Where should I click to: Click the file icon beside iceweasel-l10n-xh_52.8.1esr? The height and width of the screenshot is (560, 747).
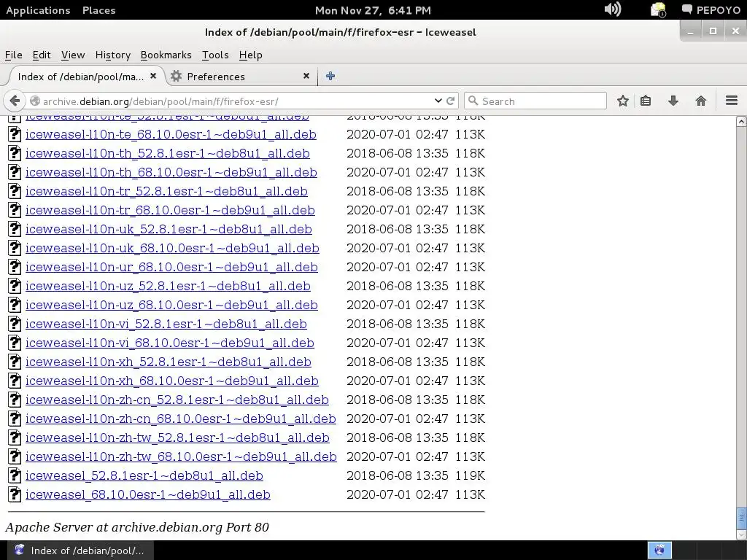click(15, 362)
